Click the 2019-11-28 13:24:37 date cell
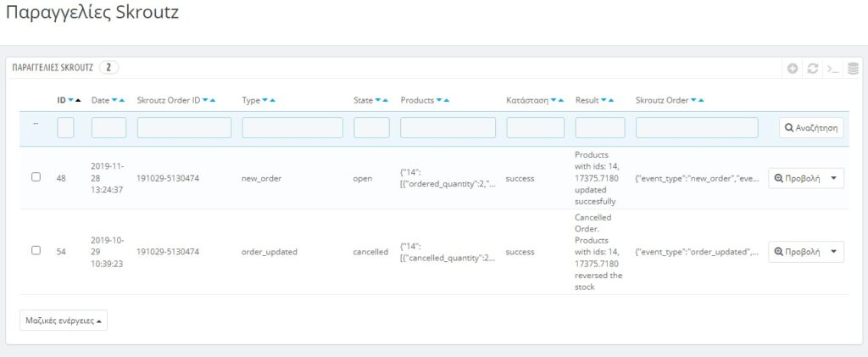The width and height of the screenshot is (868, 357). 108,178
